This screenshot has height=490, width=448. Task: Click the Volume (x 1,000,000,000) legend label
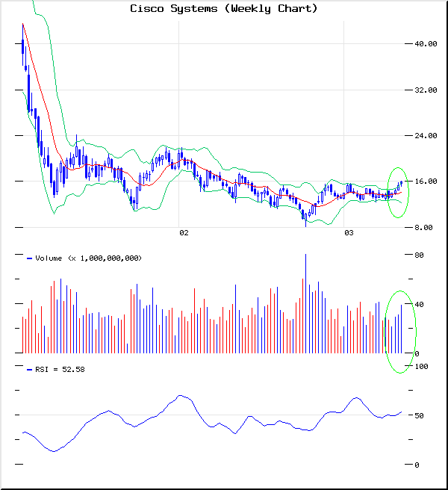click(x=88, y=258)
